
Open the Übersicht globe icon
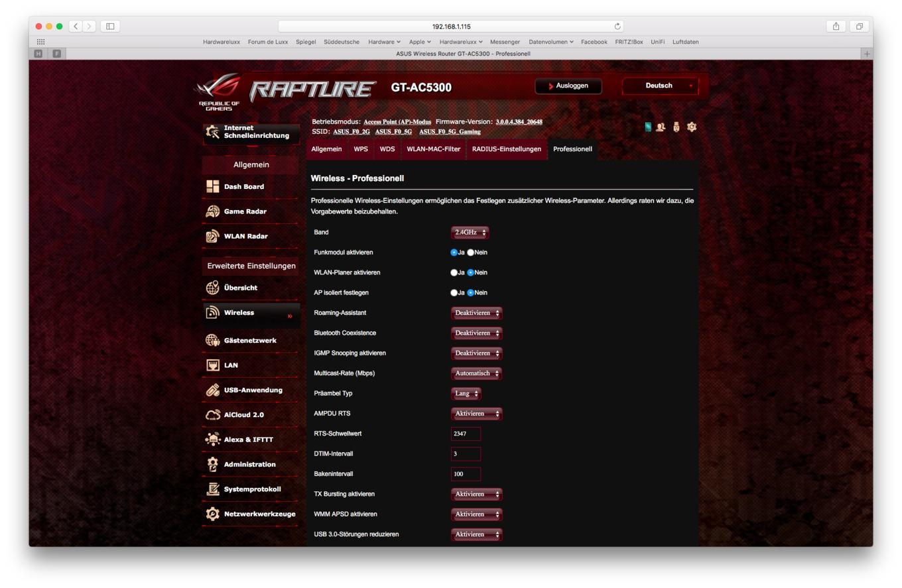[x=212, y=288]
